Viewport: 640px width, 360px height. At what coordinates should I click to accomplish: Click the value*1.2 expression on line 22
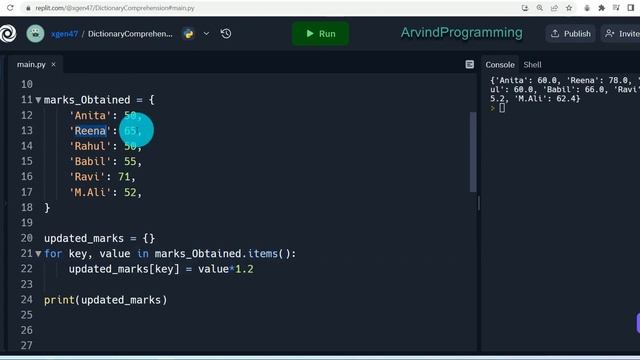[226, 269]
